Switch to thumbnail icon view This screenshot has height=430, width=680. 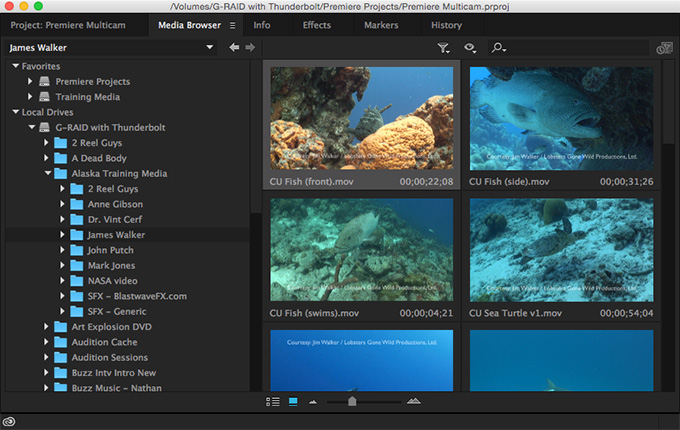(293, 402)
